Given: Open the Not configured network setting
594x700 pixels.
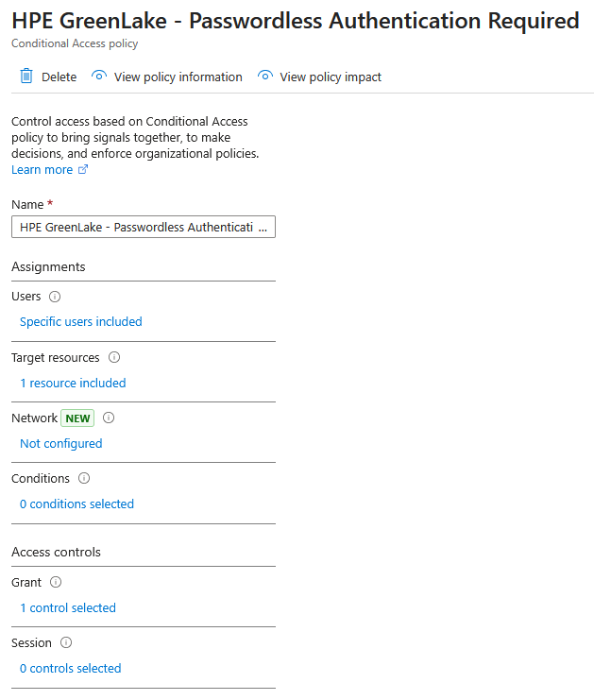Looking at the screenshot, I should [61, 443].
